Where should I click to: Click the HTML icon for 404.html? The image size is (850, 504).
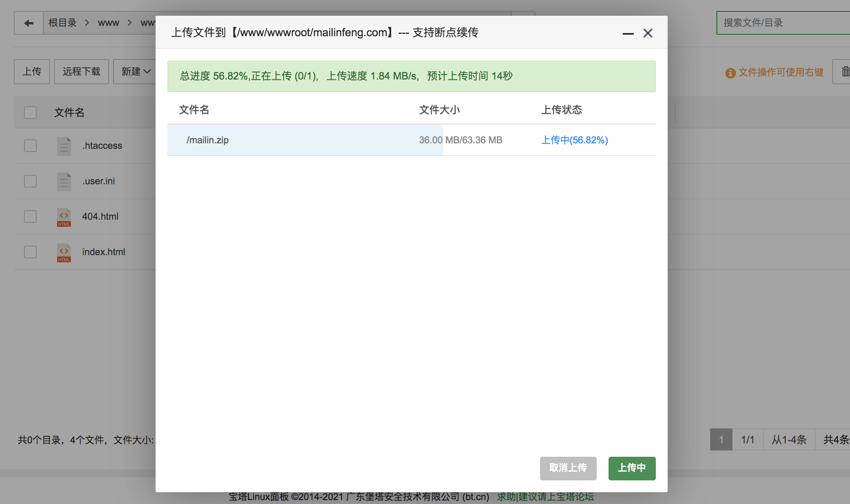[x=63, y=217]
